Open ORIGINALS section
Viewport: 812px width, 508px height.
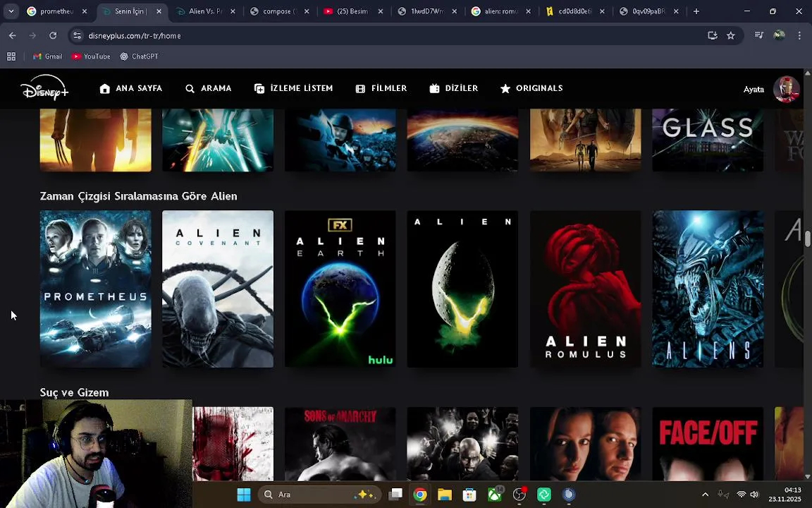pyautogui.click(x=531, y=89)
